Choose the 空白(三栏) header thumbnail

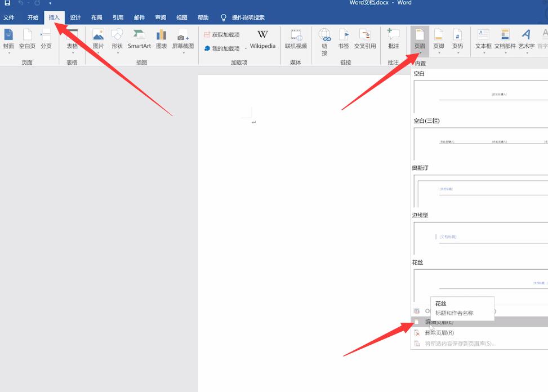pyautogui.click(x=480, y=144)
